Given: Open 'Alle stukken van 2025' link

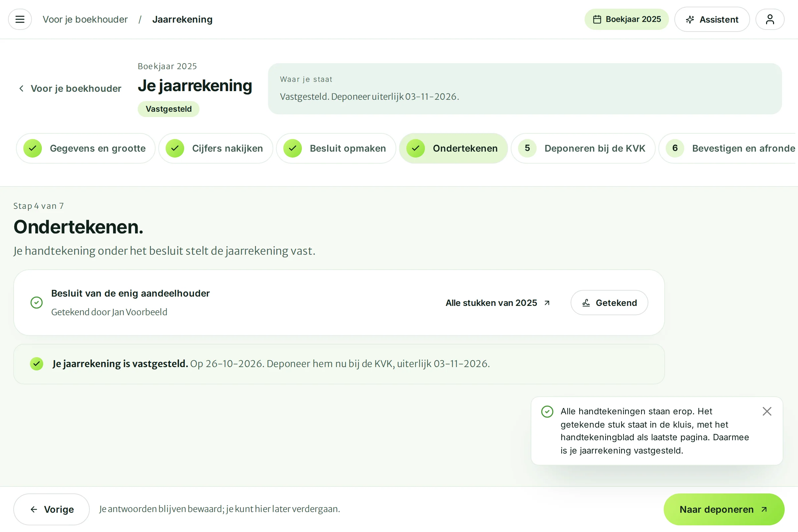Looking at the screenshot, I should [498, 303].
